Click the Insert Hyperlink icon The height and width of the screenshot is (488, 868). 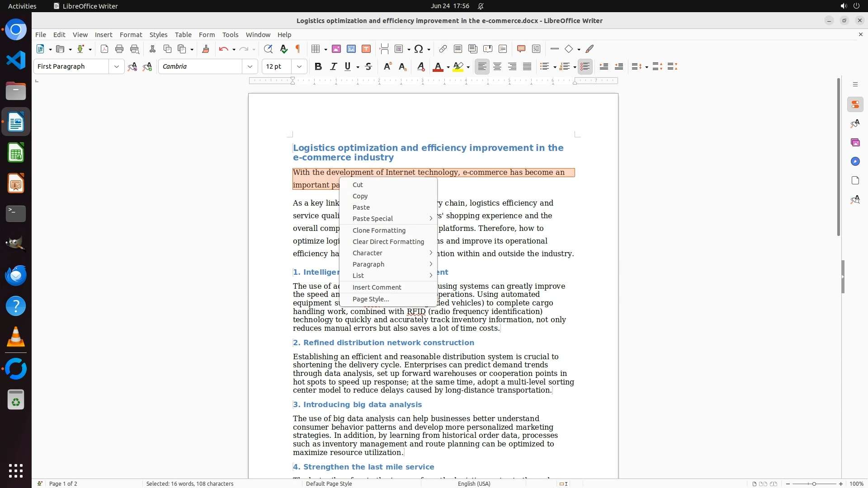tap(443, 49)
